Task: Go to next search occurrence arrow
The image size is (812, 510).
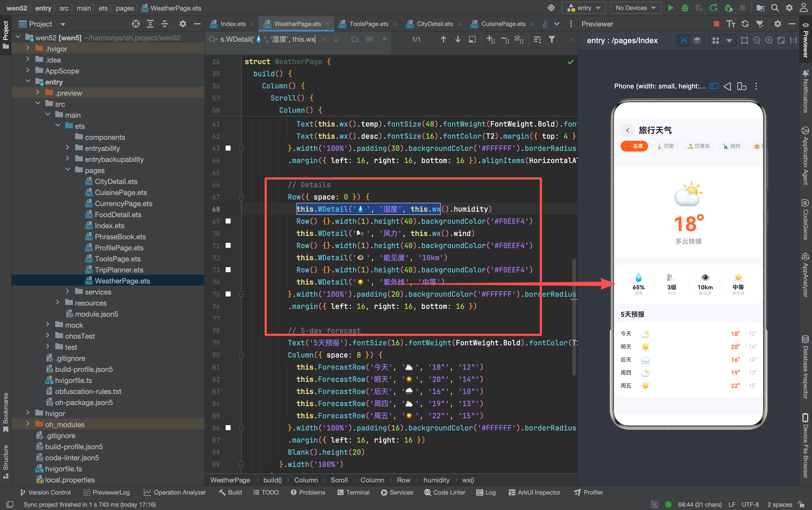Action: pos(458,40)
